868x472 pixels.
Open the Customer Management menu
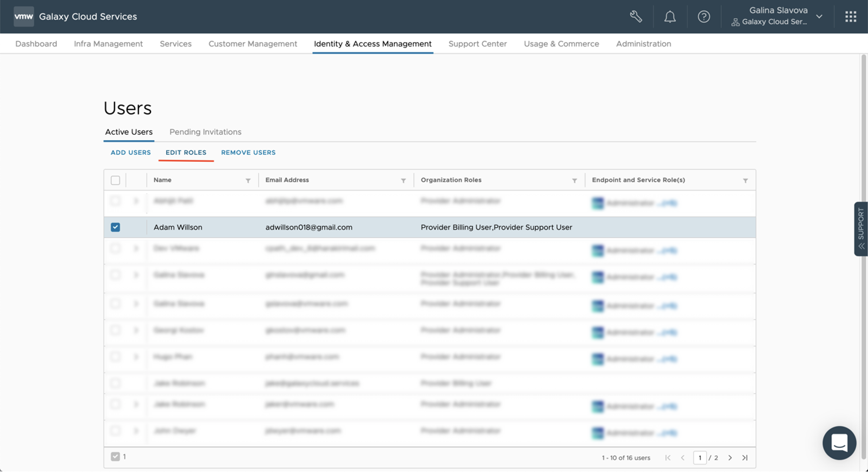point(253,44)
